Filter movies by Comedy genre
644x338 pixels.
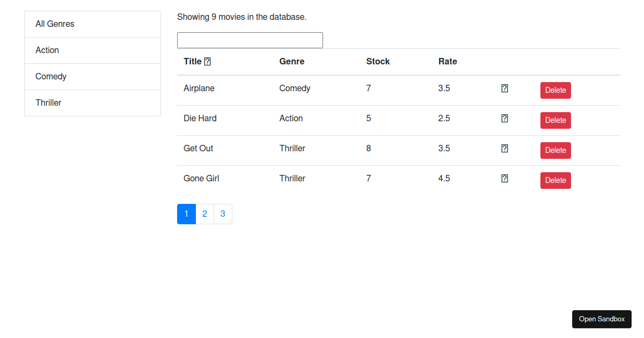point(92,77)
